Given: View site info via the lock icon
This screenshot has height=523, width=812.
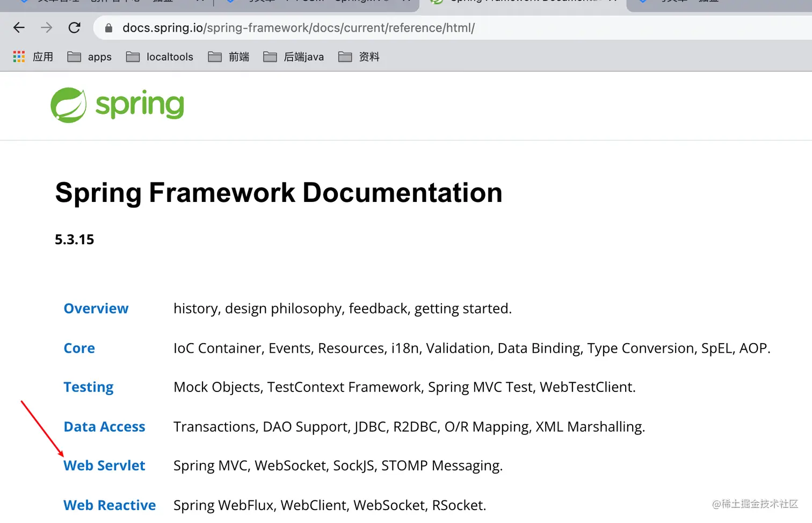Looking at the screenshot, I should 108,28.
